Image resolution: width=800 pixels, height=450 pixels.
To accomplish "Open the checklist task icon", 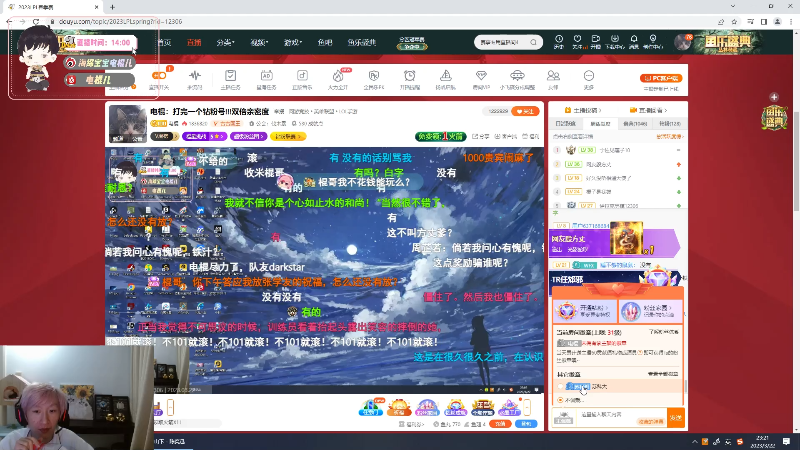I will (x=231, y=76).
